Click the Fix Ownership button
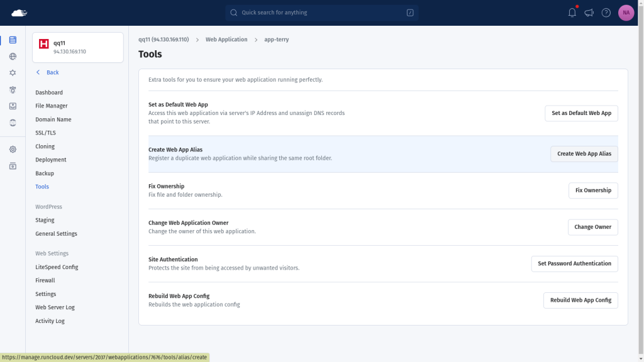Viewport: 644px width, 362px height. point(593,190)
